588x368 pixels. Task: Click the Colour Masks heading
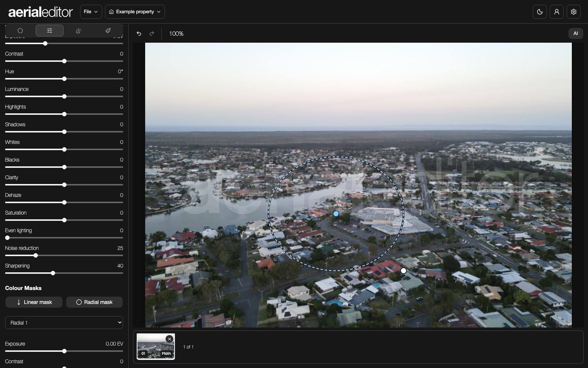click(x=23, y=288)
